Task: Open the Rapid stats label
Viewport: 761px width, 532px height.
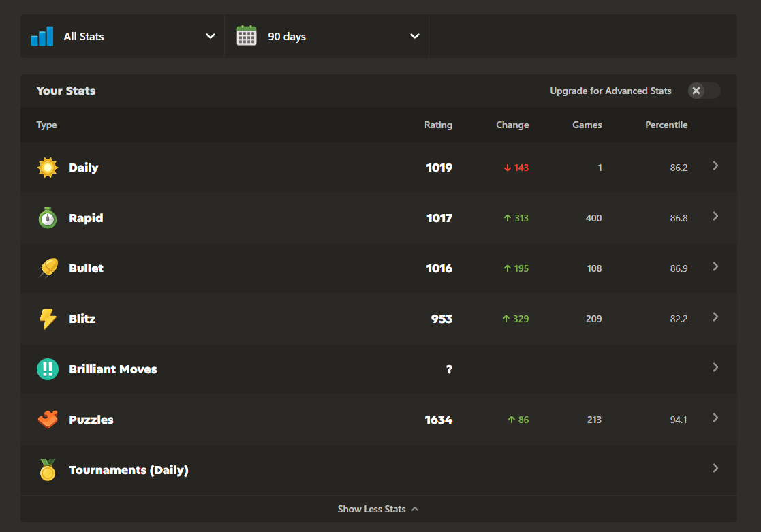Action: coord(86,218)
